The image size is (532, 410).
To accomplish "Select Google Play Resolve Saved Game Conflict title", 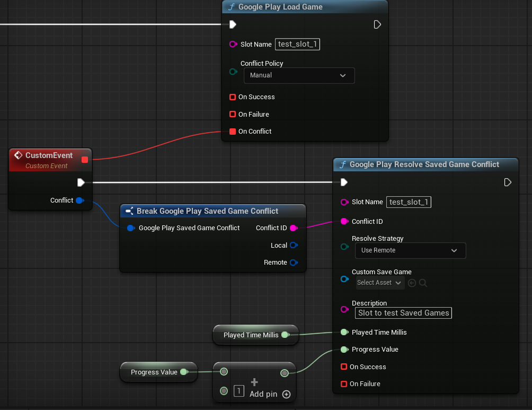I will coord(424,164).
